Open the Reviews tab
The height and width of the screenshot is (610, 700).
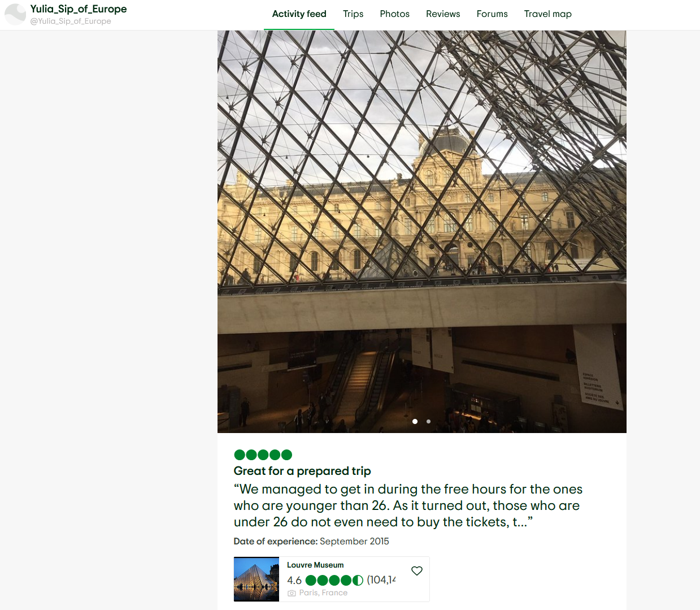pyautogui.click(x=443, y=14)
